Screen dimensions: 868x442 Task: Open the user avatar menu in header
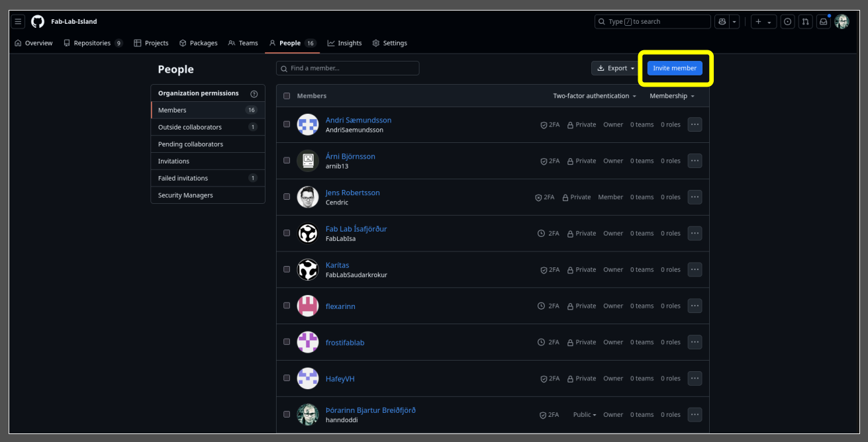(842, 22)
